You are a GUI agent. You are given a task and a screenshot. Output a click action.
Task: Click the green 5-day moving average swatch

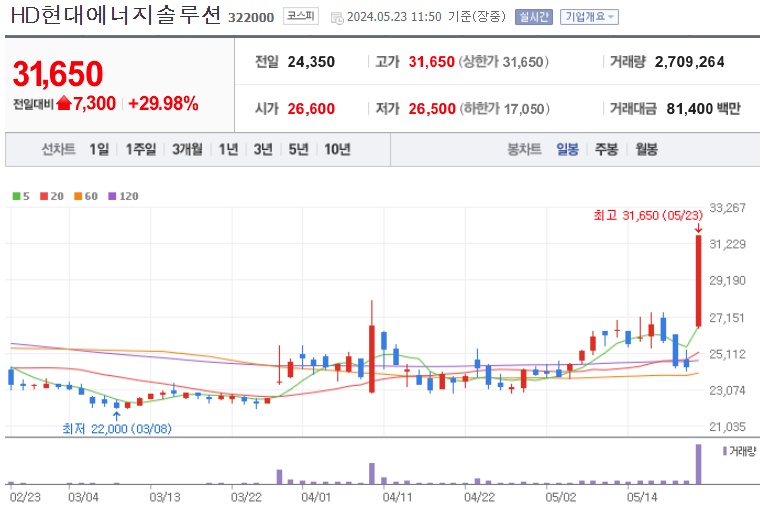pyautogui.click(x=16, y=196)
